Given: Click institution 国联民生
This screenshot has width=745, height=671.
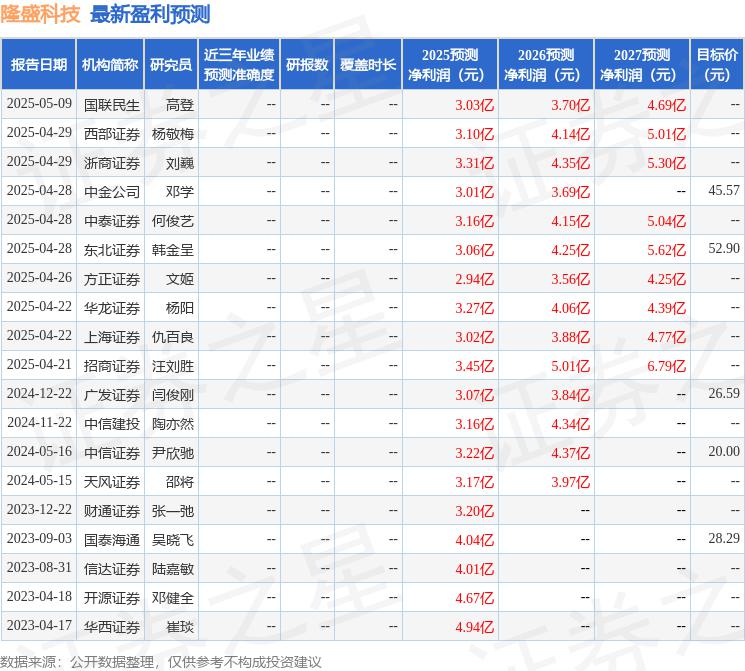Looking at the screenshot, I should pos(112,105).
